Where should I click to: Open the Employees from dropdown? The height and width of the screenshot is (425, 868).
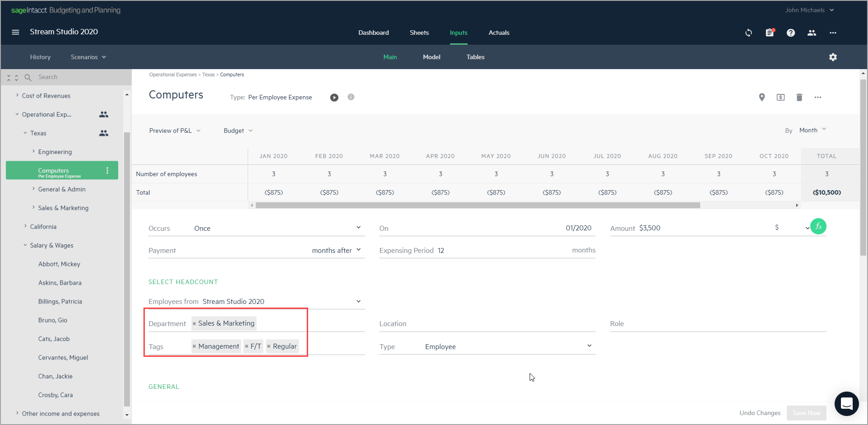256,301
